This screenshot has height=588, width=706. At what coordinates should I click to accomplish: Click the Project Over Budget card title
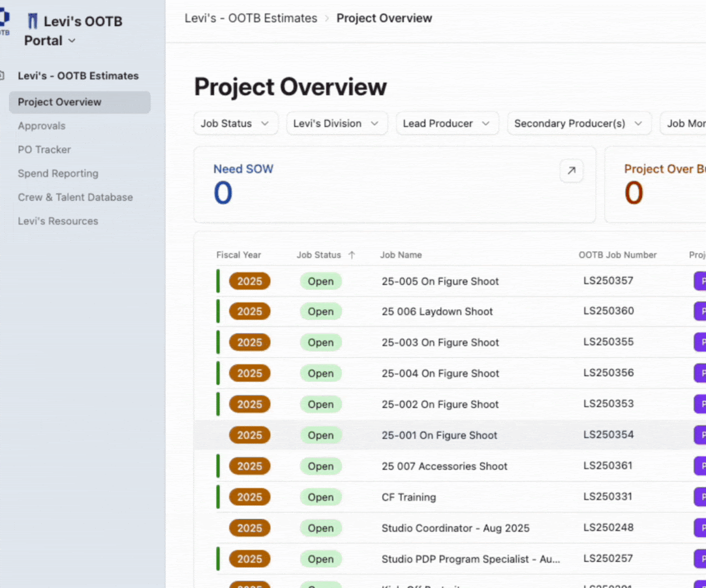pyautogui.click(x=665, y=169)
